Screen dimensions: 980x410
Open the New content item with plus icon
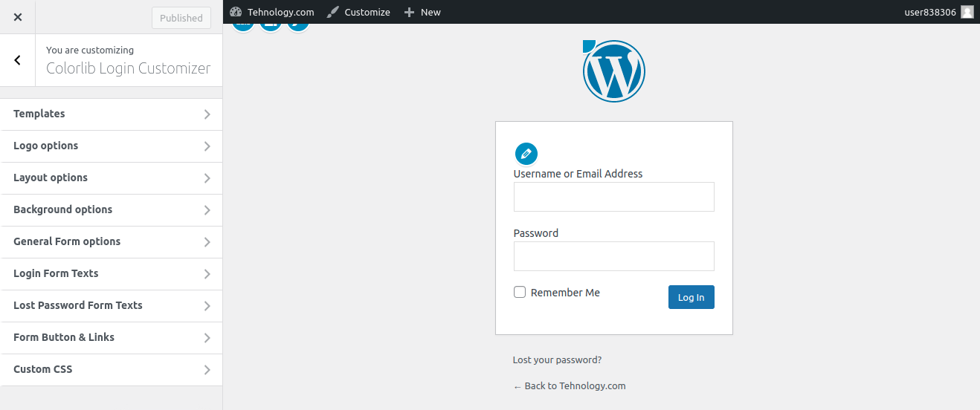click(422, 12)
